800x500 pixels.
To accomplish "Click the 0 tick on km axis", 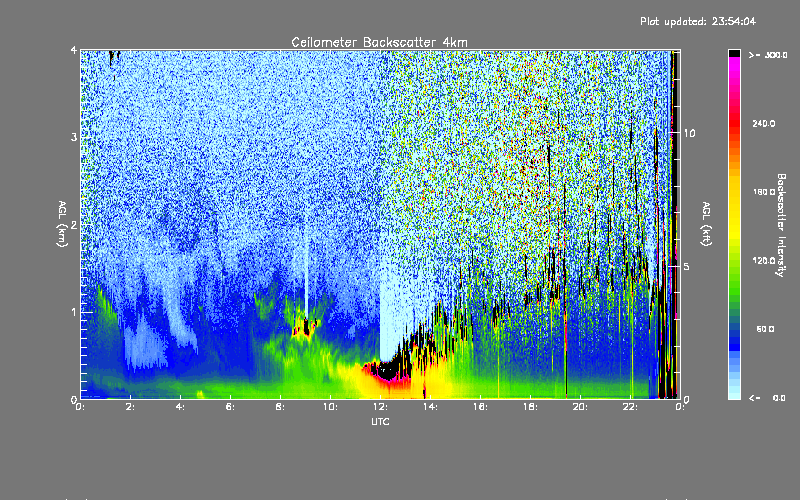I will coord(74,400).
